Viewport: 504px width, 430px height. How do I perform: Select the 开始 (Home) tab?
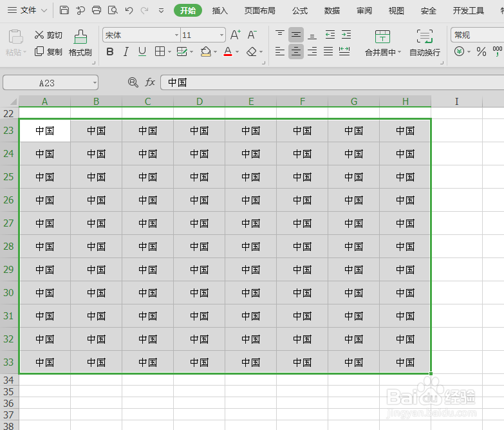click(188, 10)
